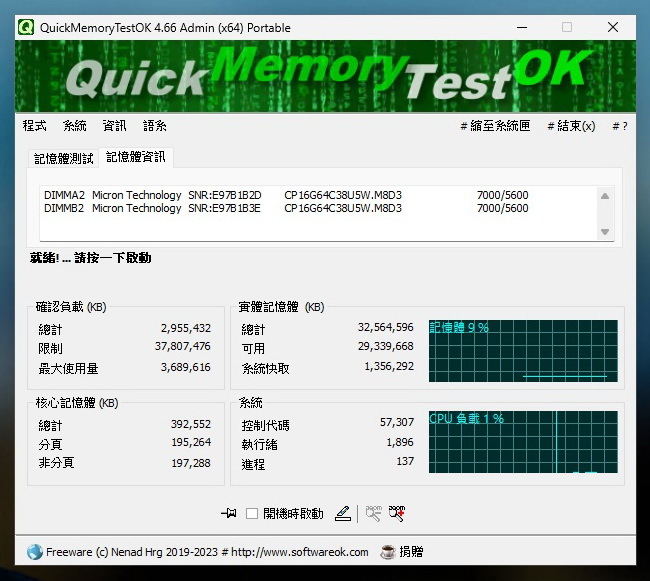Click the zoom out magnifier icon

pos(374,513)
